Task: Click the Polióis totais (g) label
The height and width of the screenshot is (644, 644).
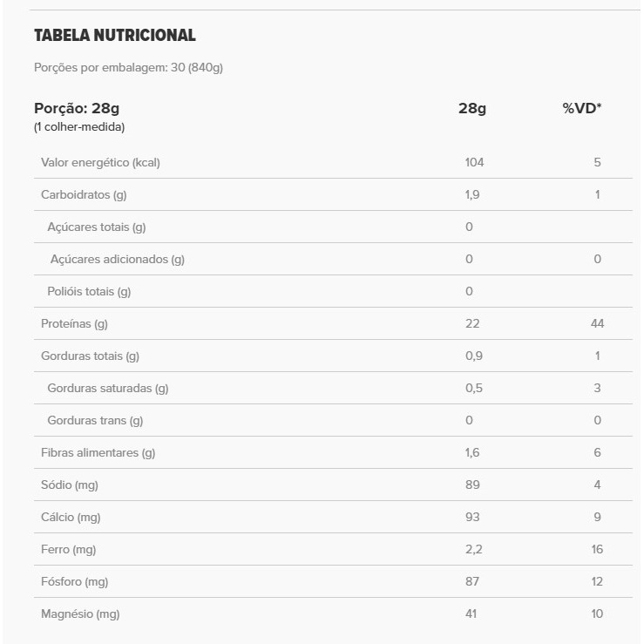Action: pyautogui.click(x=89, y=291)
